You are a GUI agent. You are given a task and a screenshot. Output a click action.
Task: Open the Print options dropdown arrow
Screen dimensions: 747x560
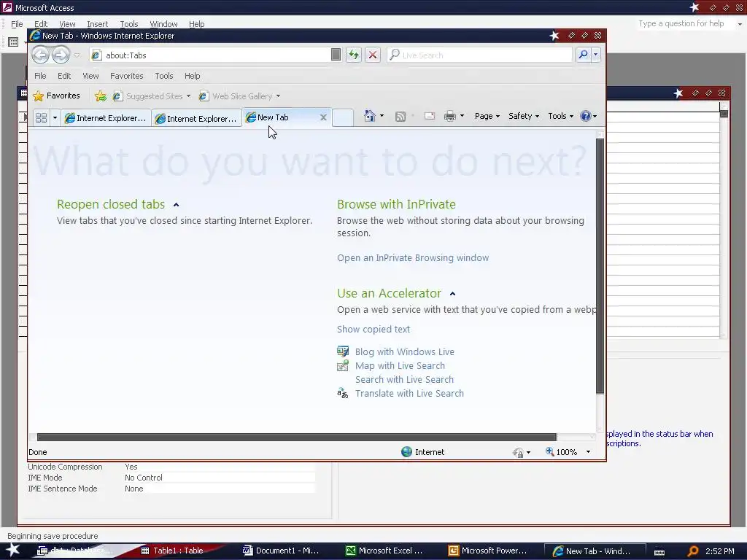[462, 116]
